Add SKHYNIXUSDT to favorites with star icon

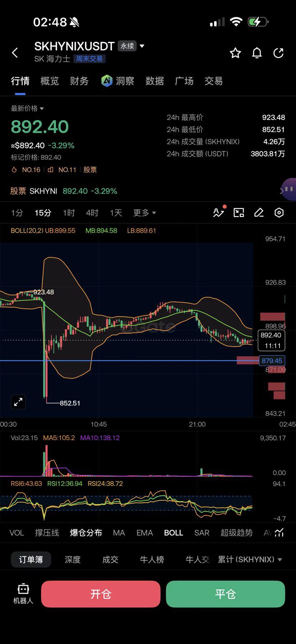point(235,53)
